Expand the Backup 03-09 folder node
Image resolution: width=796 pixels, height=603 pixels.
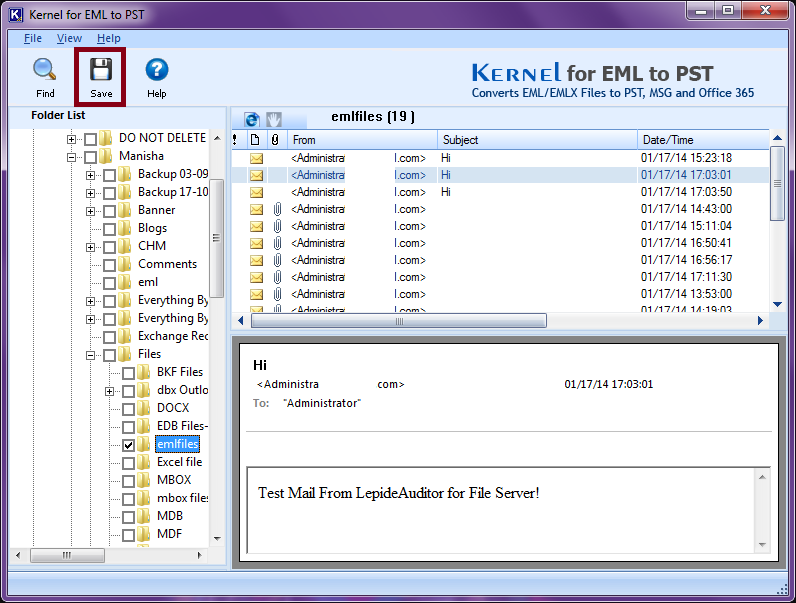point(90,175)
